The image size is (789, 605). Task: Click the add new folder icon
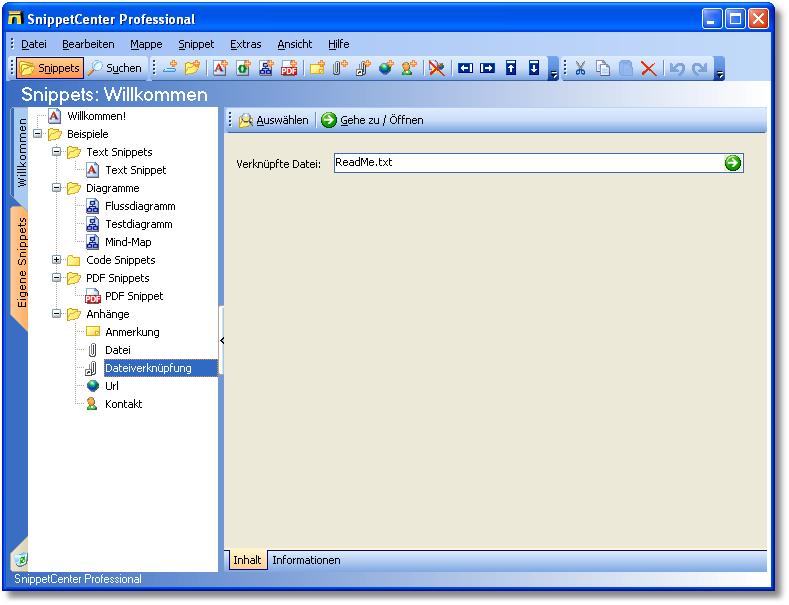click(193, 68)
